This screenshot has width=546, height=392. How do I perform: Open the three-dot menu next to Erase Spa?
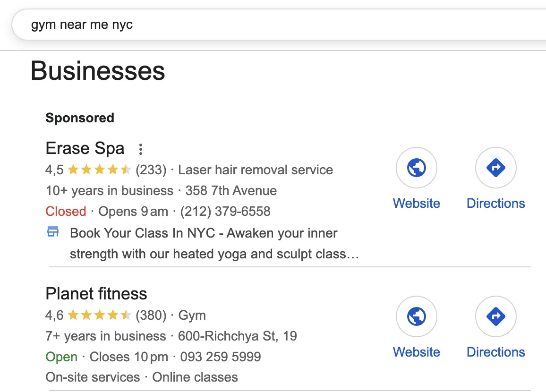140,149
